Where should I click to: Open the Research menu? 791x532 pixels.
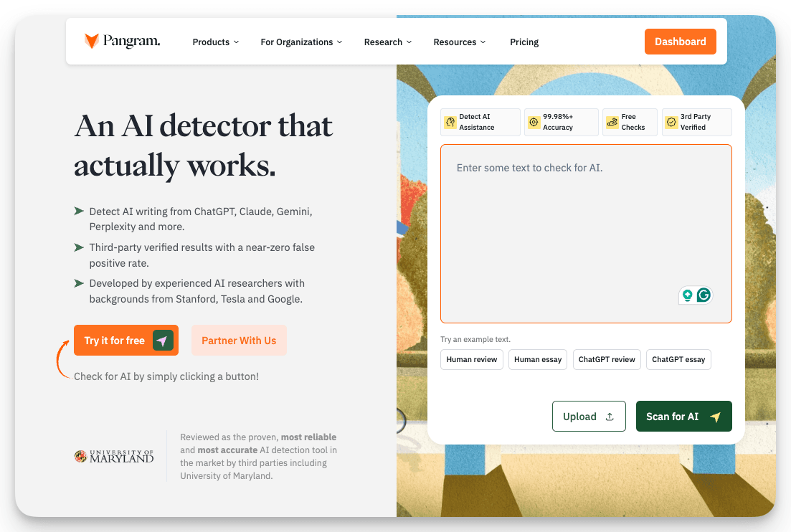(x=387, y=42)
